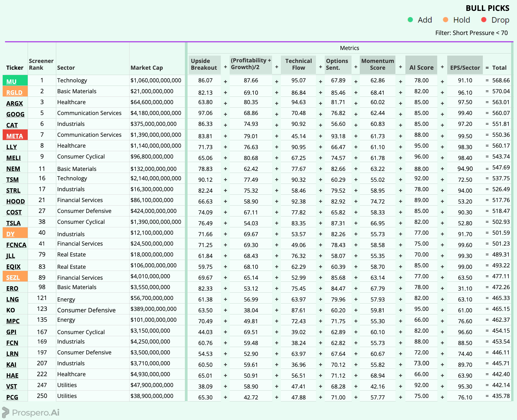The height and width of the screenshot is (420, 517).
Task: Open the COST ticker link
Action: [x=14, y=212]
